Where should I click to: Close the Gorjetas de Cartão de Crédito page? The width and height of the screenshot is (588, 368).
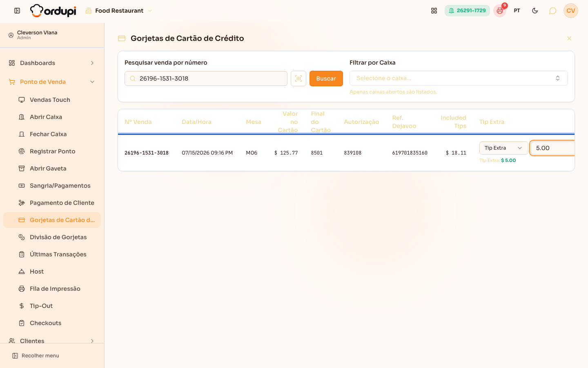pos(569,38)
